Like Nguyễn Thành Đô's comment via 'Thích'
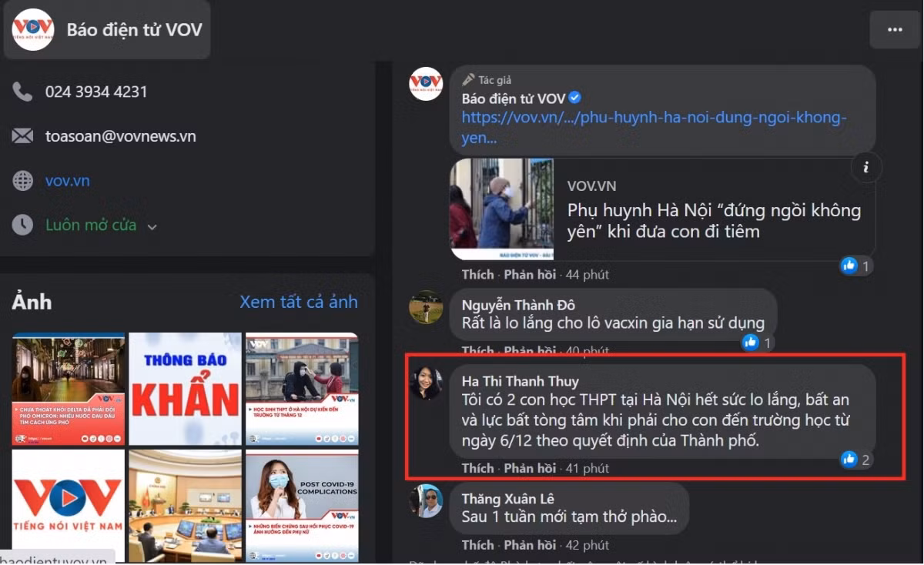 pyautogui.click(x=477, y=351)
